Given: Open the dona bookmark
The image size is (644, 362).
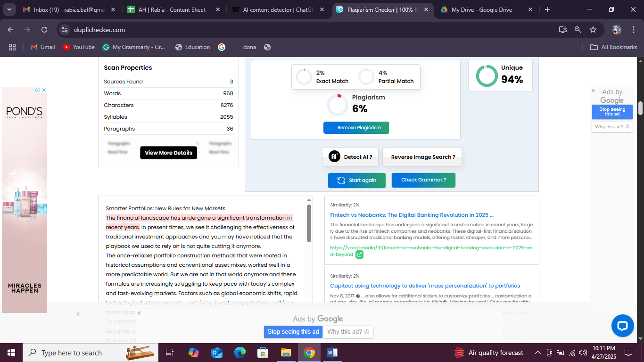Looking at the screenshot, I should point(249,47).
